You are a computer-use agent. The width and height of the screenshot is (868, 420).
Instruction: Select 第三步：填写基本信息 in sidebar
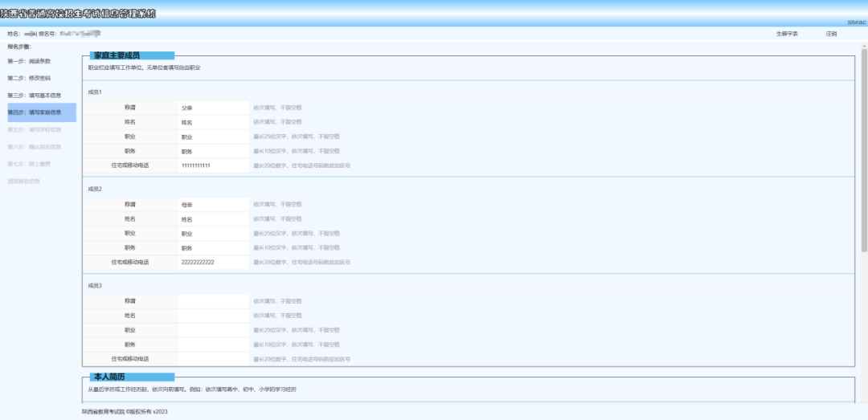click(x=34, y=96)
